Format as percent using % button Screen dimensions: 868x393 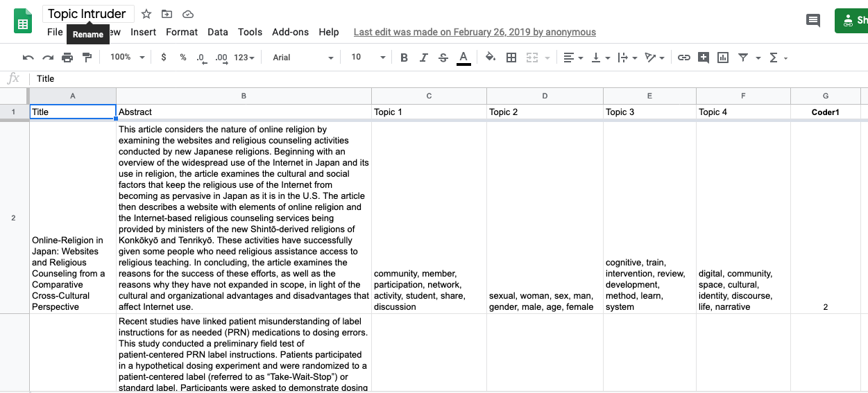[x=183, y=58]
